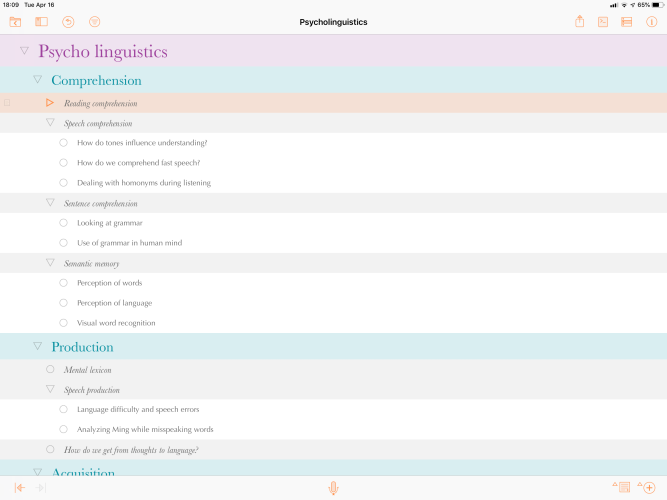Tap the text 'Perception of language'
667x500 pixels.
point(114,303)
